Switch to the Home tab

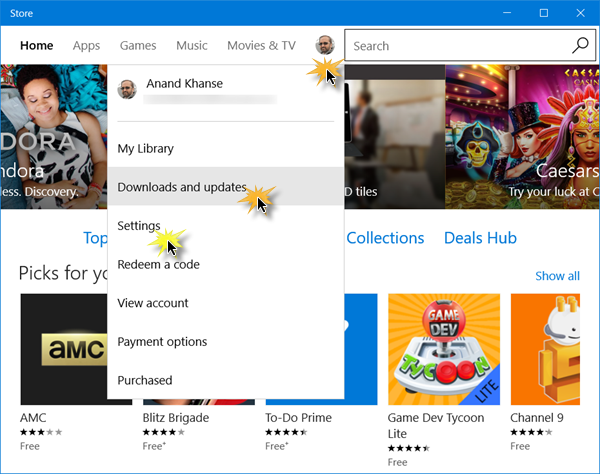[x=37, y=46]
